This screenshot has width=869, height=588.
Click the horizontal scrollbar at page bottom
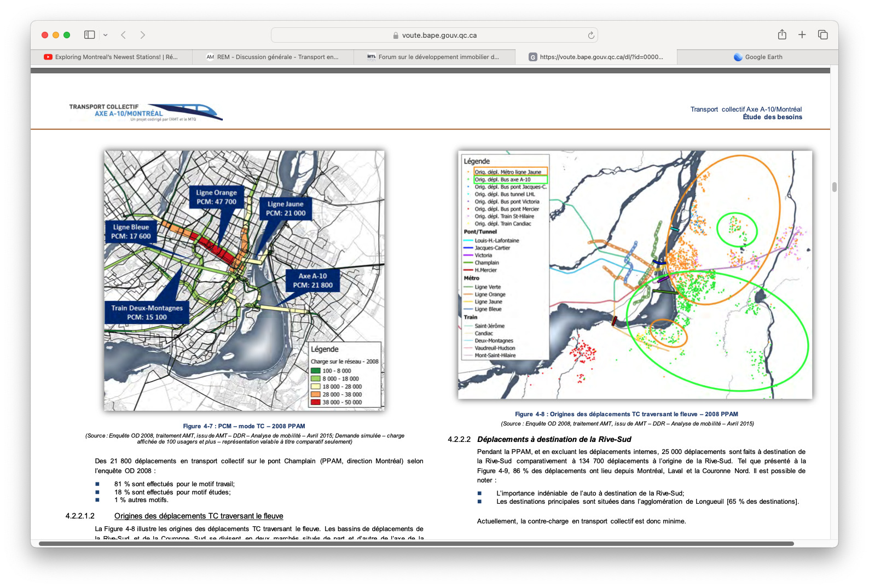point(416,544)
